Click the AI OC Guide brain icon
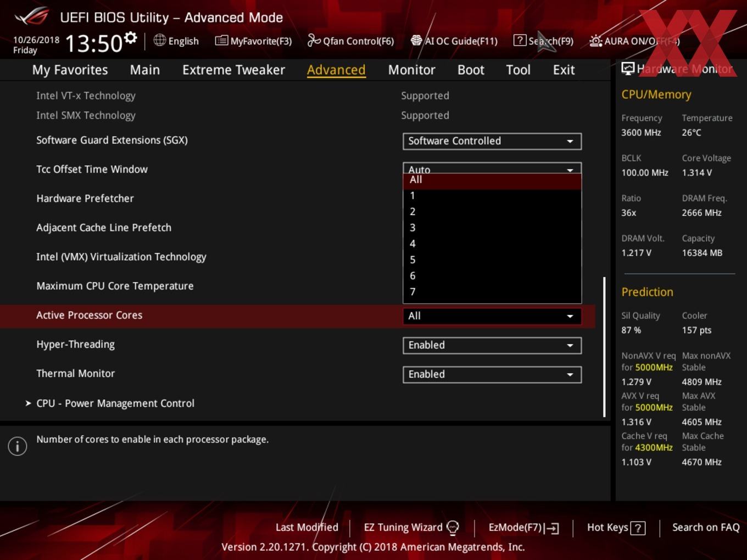Viewport: 747px width, 560px height. tap(416, 41)
